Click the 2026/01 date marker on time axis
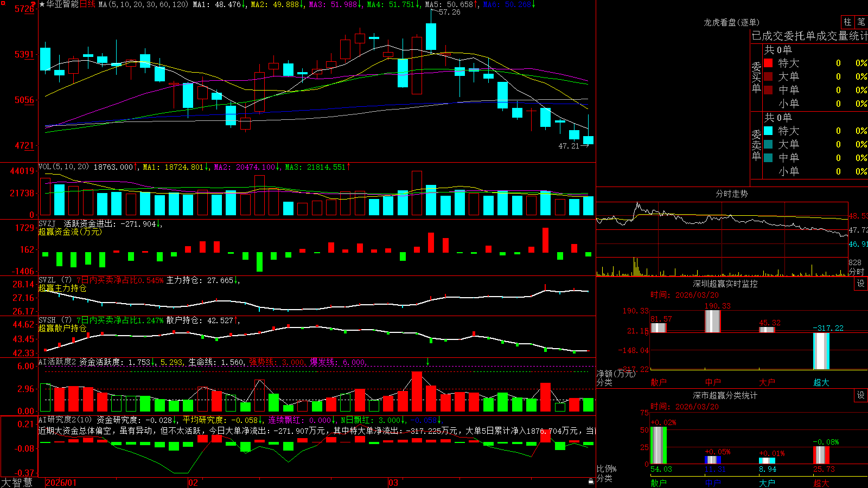The image size is (868, 488). click(61, 483)
